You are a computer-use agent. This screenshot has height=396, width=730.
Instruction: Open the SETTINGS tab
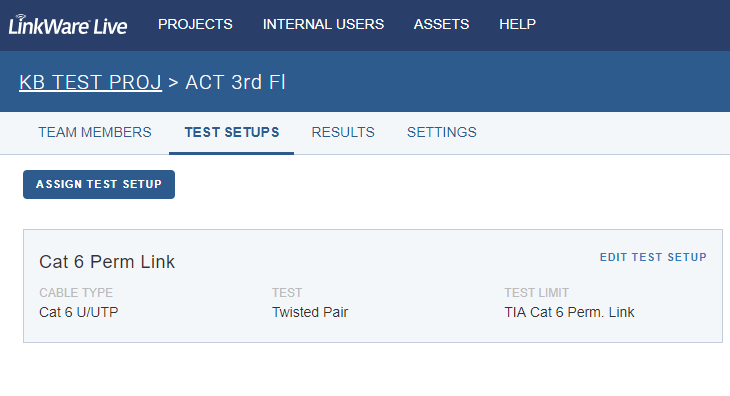click(x=442, y=132)
